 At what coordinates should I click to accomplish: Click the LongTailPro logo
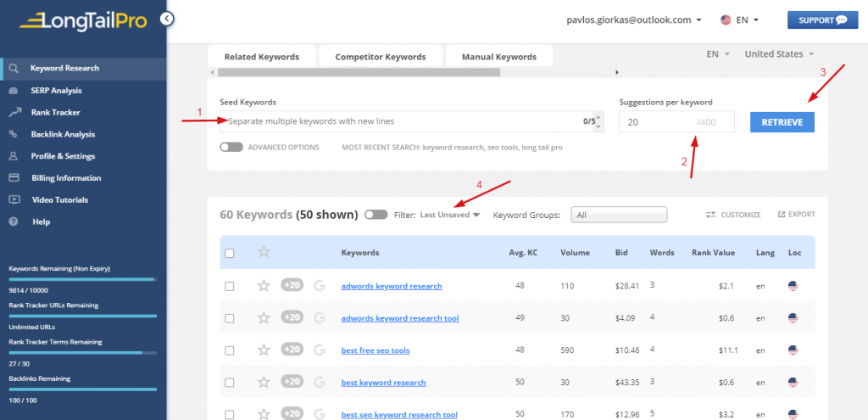click(83, 20)
